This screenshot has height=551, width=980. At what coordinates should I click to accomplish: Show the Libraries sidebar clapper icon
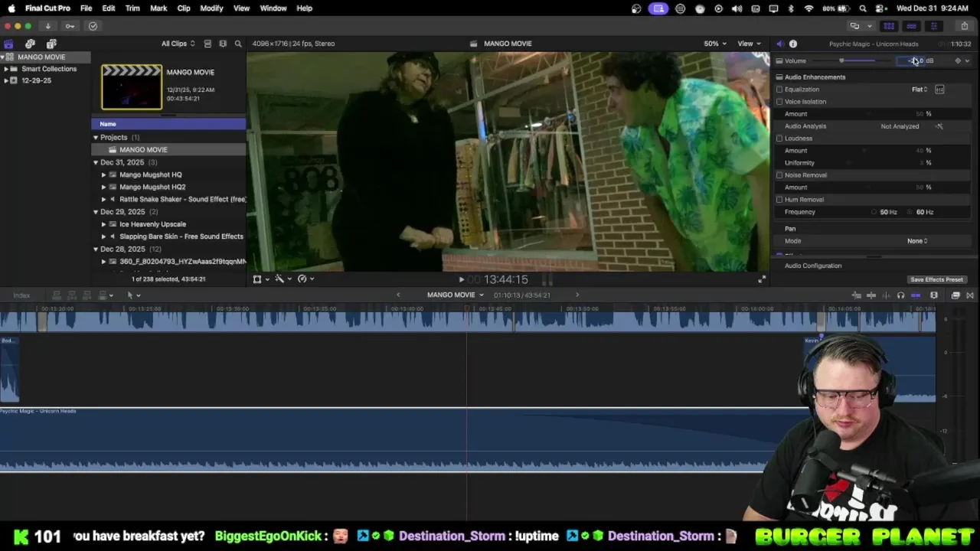pyautogui.click(x=8, y=44)
